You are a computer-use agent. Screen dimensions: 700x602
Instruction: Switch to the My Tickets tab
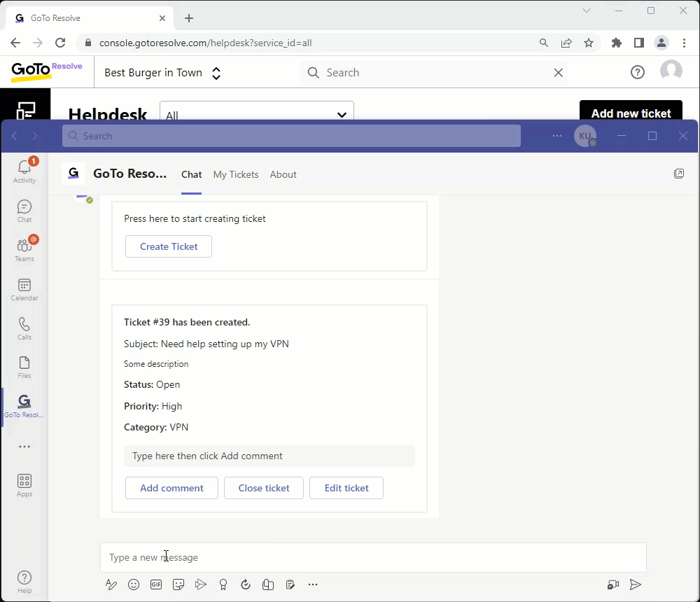236,174
